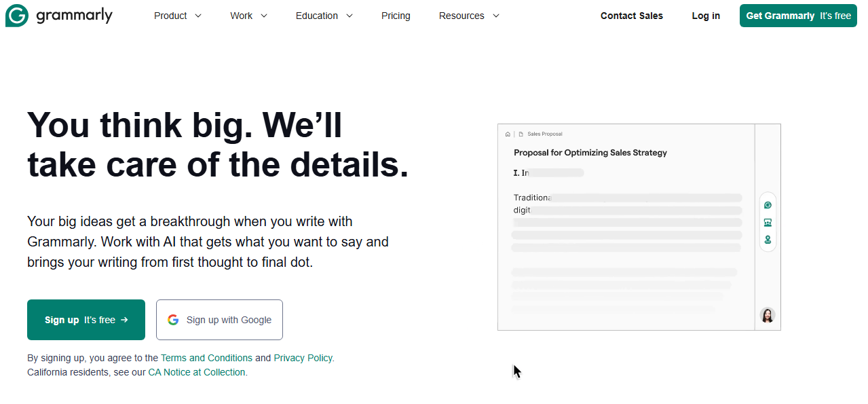Open the Privacy Policy link
This screenshot has width=868, height=404.
tap(303, 358)
